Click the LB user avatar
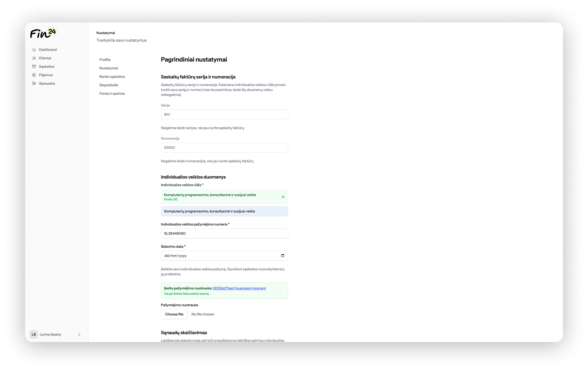The image size is (588, 370). [x=34, y=335]
